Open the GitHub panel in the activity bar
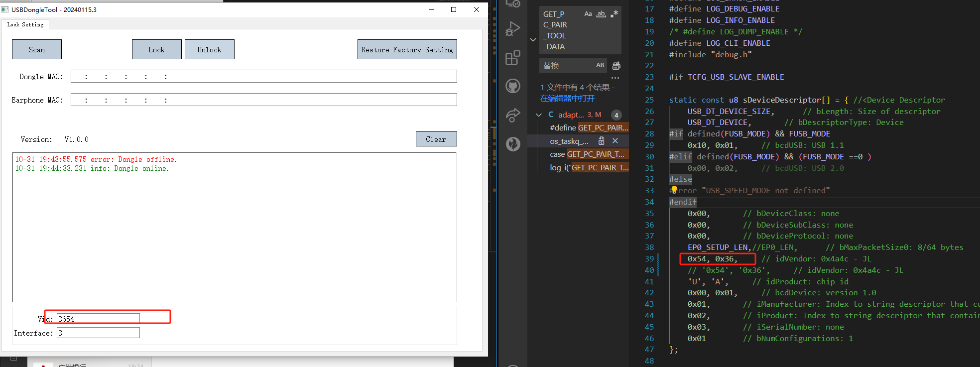 (x=512, y=86)
